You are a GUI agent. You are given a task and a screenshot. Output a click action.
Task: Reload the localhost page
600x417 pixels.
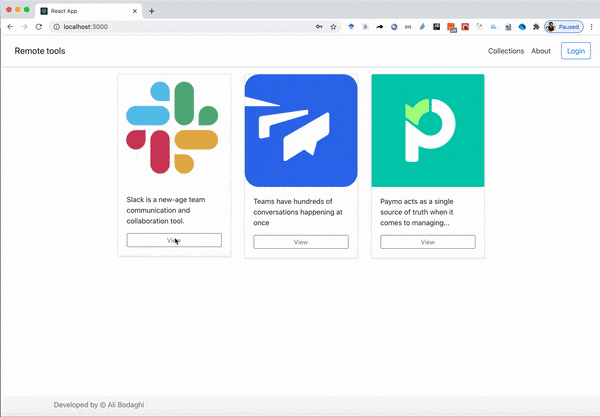tap(39, 27)
